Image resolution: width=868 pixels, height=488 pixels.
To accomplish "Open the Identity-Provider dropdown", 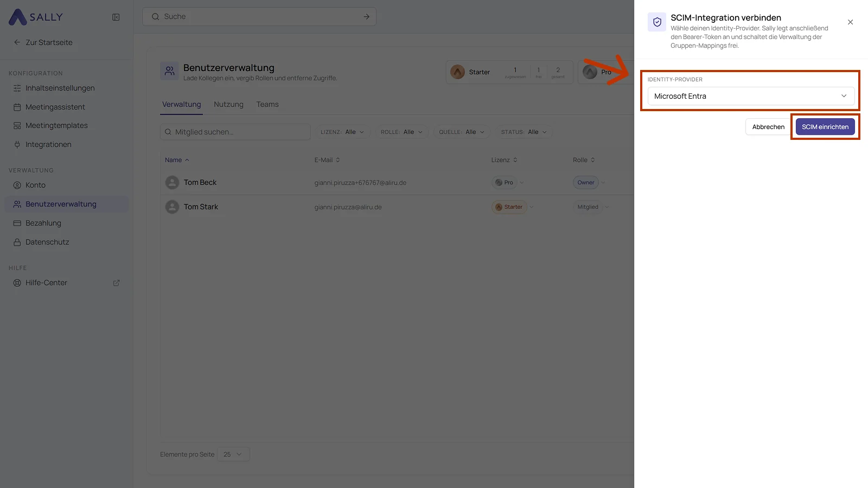I will pos(751,96).
